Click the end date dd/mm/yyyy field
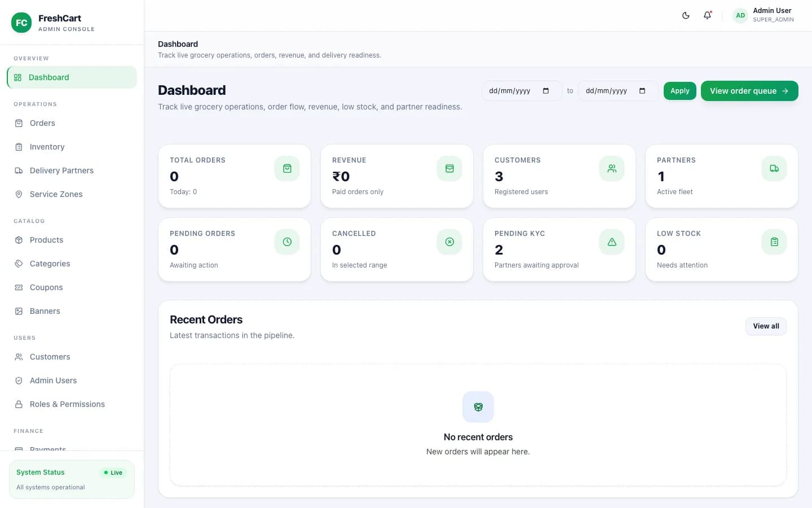Viewport: 812px width, 508px height. 618,91
